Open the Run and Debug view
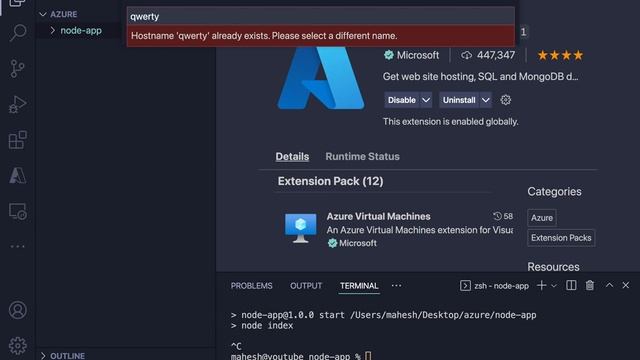The image size is (640, 360). click(18, 104)
